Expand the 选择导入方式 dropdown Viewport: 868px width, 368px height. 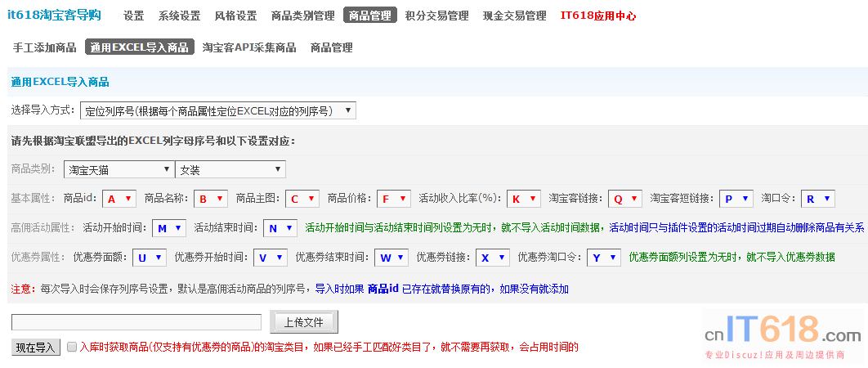pos(218,110)
